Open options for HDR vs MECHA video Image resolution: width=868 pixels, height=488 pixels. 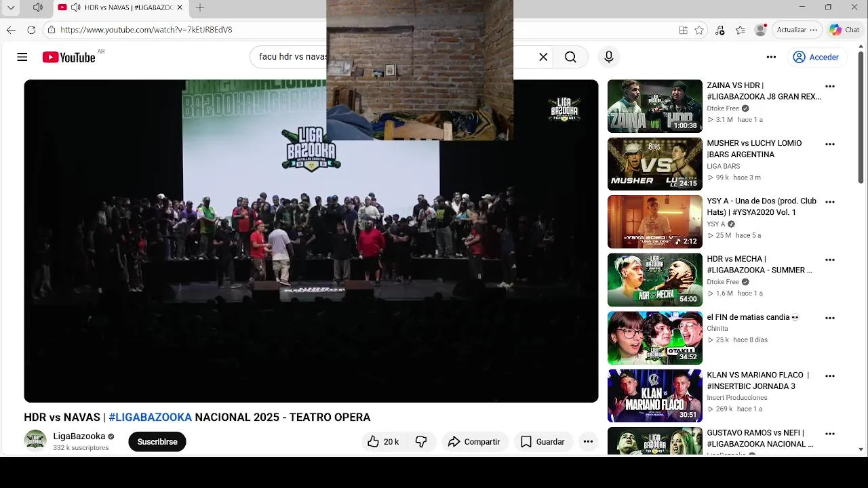[830, 260]
